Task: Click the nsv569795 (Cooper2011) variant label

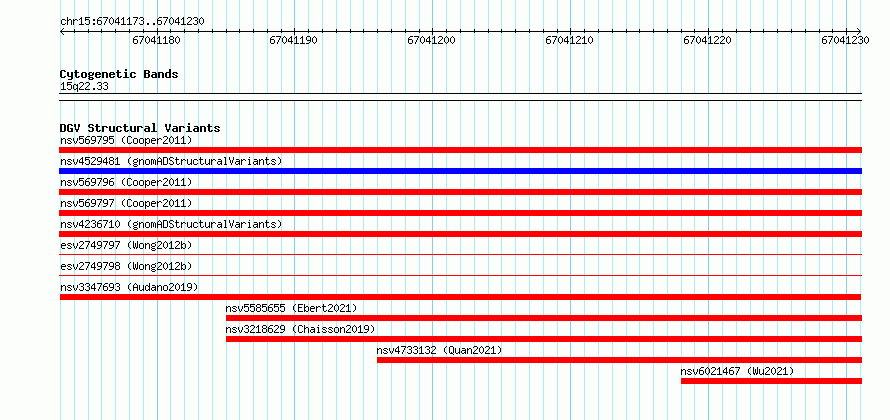Action: click(x=126, y=140)
